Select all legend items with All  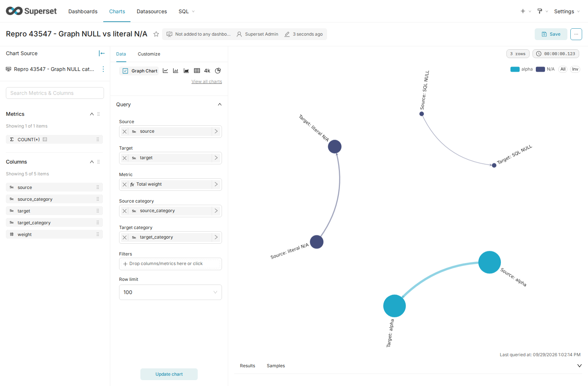click(563, 69)
